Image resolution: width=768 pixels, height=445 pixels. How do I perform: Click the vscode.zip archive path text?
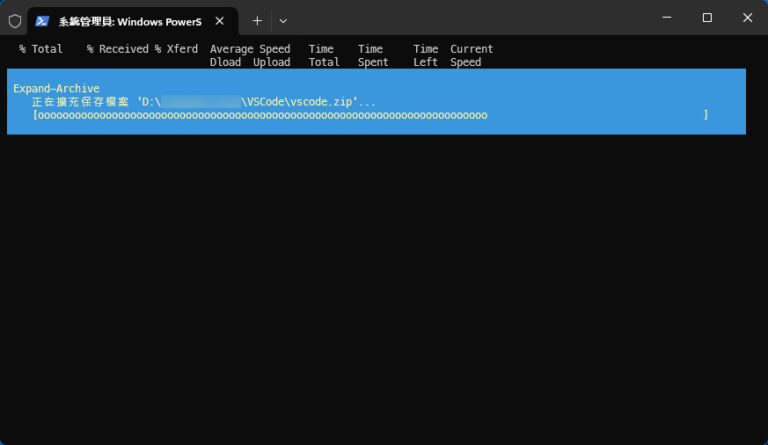(203, 102)
